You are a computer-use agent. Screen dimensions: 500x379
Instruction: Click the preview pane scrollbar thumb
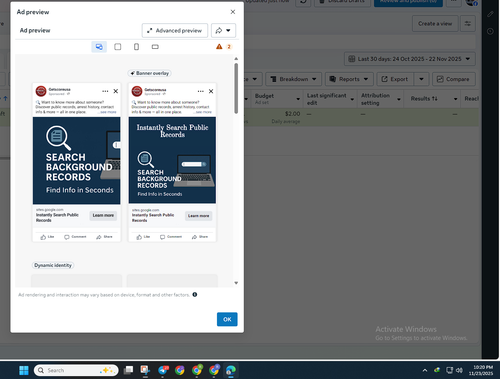tap(236, 88)
